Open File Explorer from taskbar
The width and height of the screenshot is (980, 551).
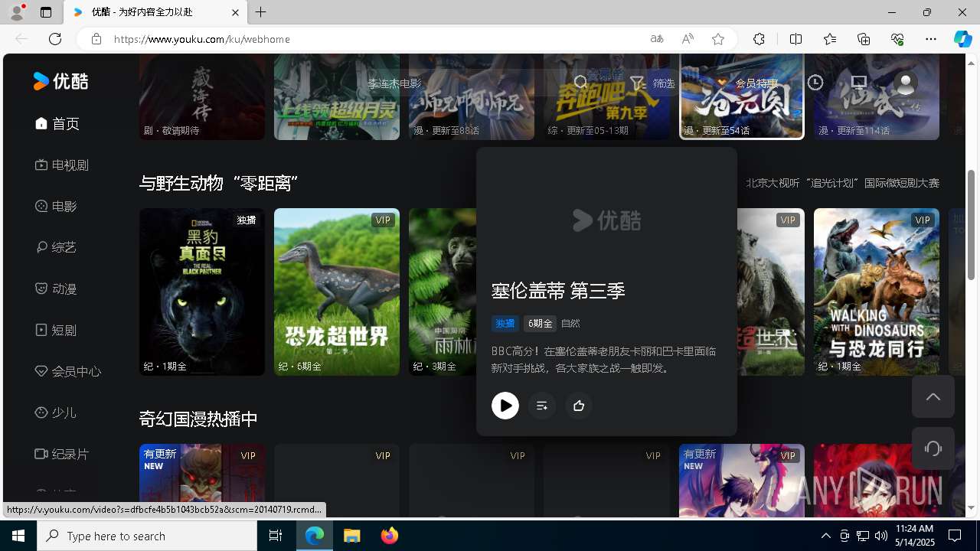(x=352, y=536)
